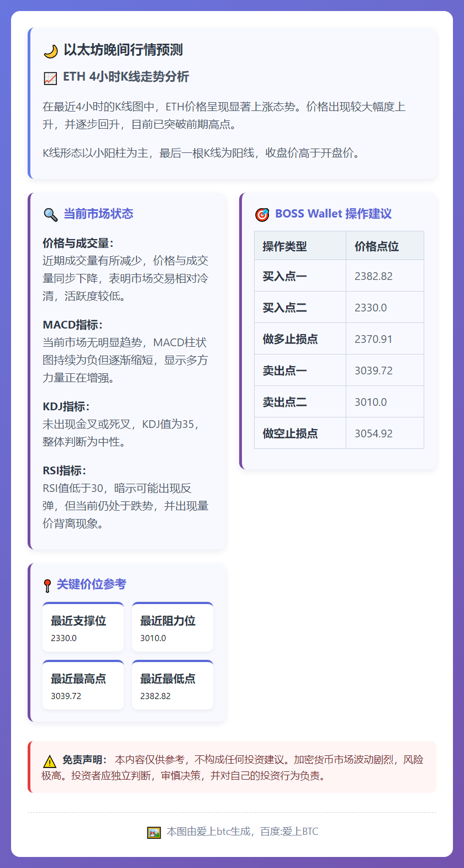Click the RSI description mentioning RSI值低于30
This screenshot has width=464, height=868.
point(125,506)
